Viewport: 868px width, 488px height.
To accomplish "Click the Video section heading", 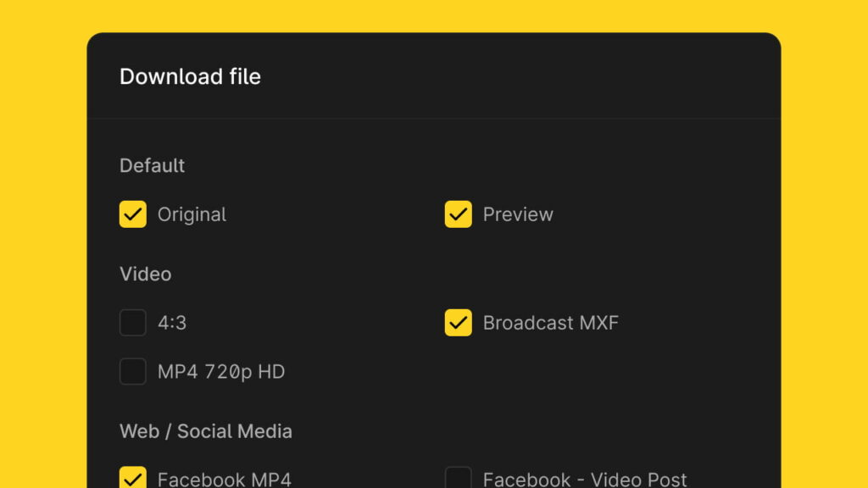I will pyautogui.click(x=146, y=274).
